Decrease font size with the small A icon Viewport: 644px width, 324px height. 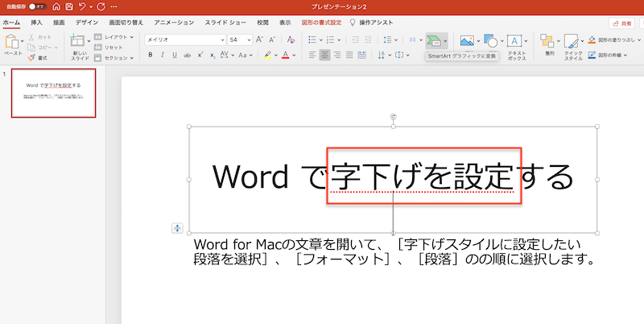[272, 39]
